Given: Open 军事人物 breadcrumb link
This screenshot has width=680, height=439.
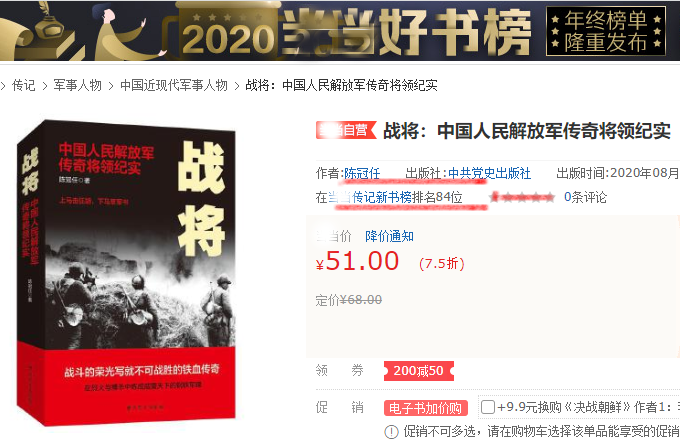Looking at the screenshot, I should [78, 85].
